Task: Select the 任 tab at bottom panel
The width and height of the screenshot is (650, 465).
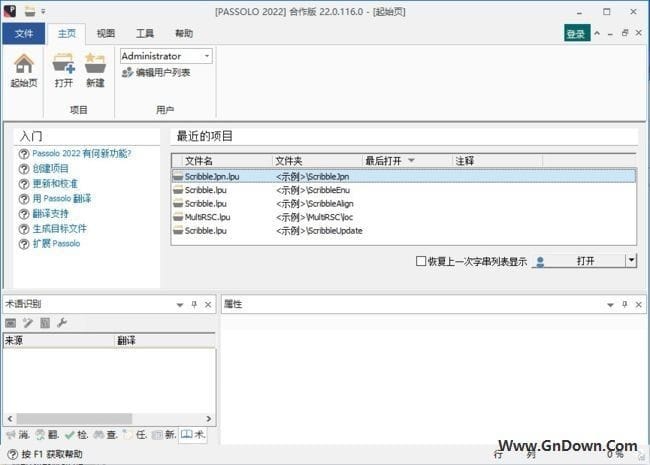Action: pyautogui.click(x=135, y=435)
